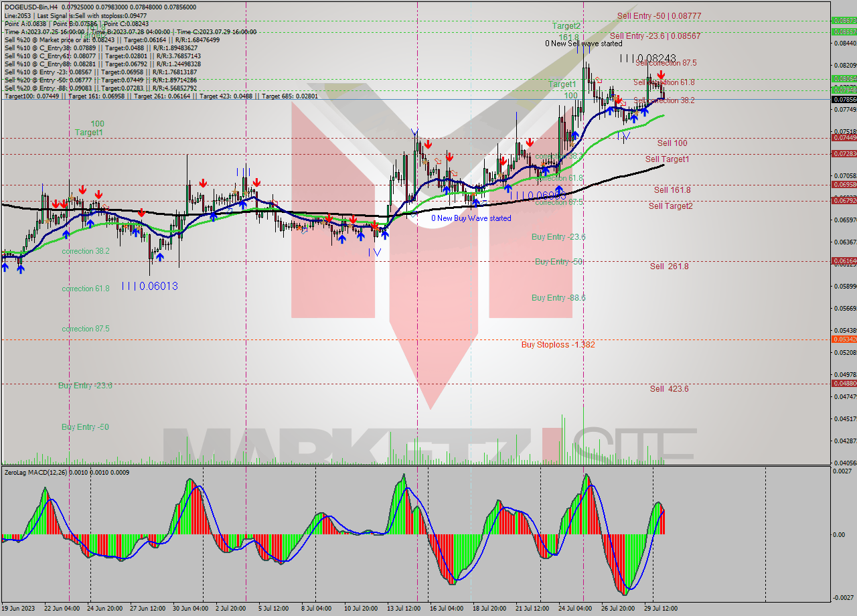Click the '18 Jul 20:00' time axis label
This screenshot has width=857, height=616.
click(489, 609)
